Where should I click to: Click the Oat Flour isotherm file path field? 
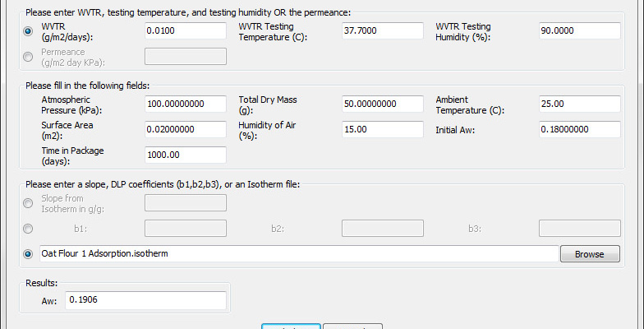point(299,253)
